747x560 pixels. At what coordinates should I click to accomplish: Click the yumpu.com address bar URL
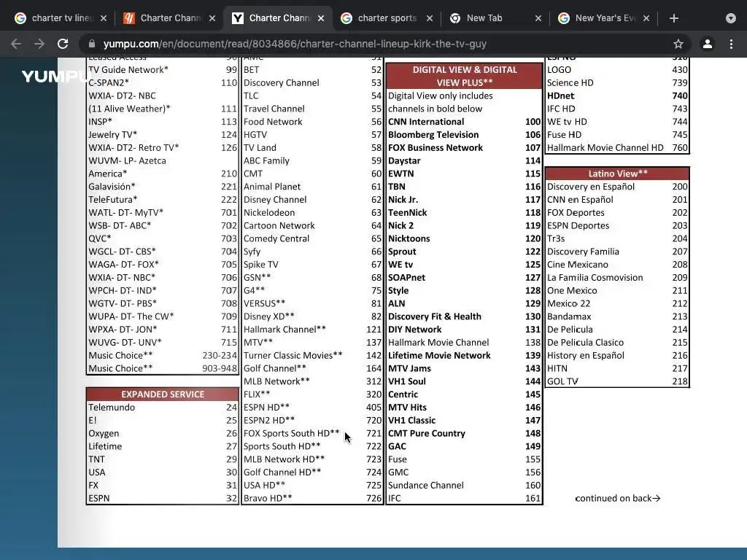click(x=295, y=44)
